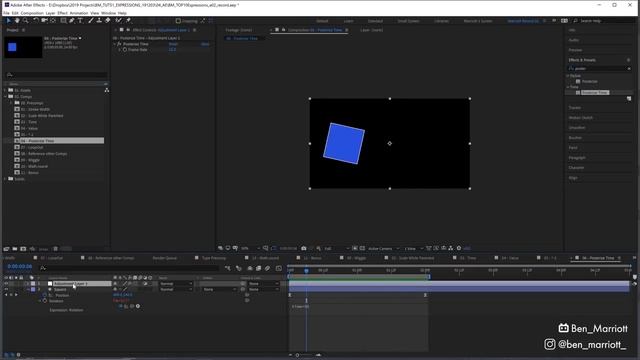Open the Effect menu
The width and height of the screenshot is (640, 360).
coord(62,13)
